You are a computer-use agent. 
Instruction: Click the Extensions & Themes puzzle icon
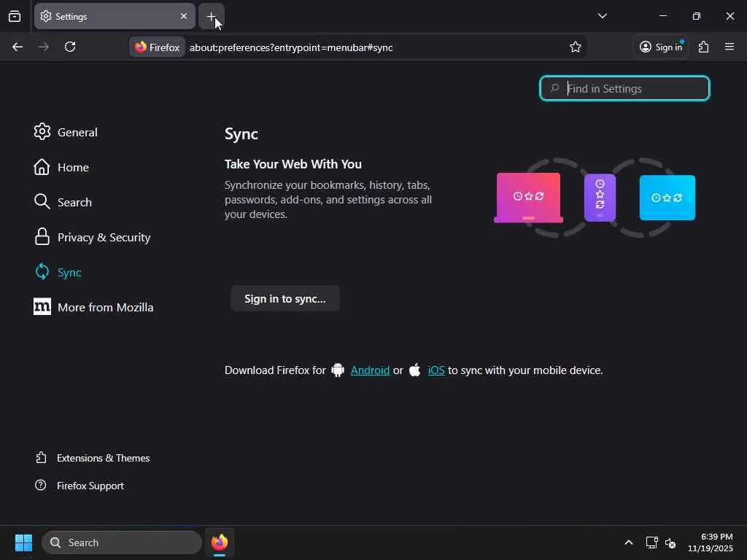click(41, 458)
